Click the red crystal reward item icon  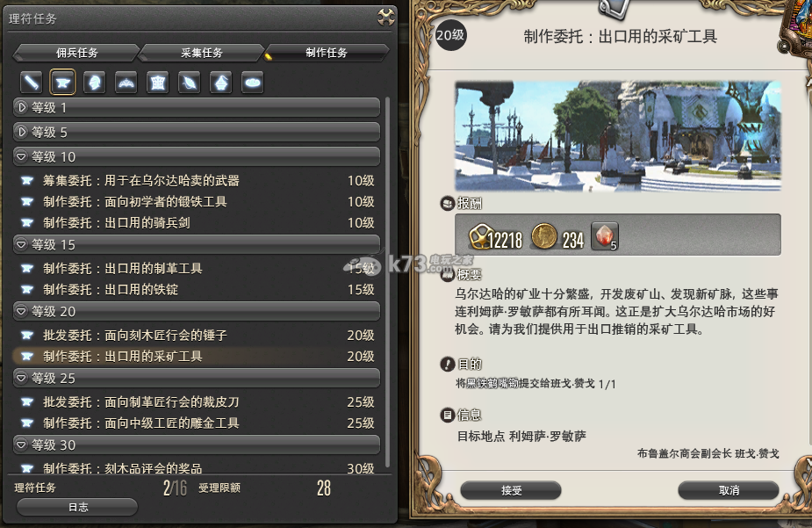(x=605, y=237)
